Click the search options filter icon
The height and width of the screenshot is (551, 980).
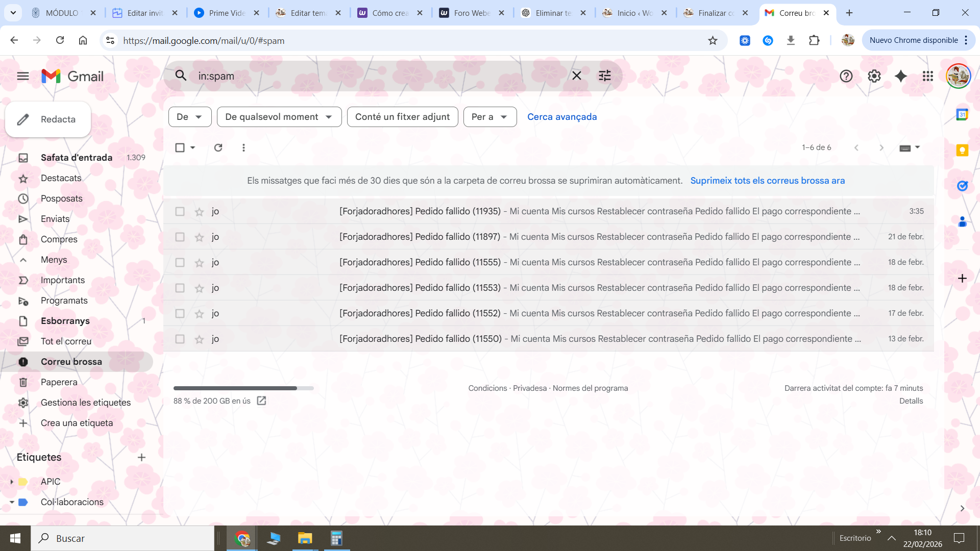coord(605,76)
